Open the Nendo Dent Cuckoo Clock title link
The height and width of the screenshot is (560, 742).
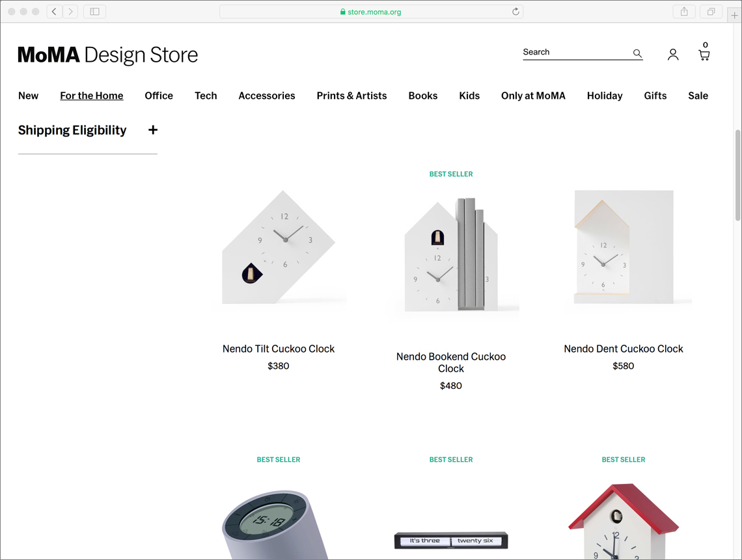click(624, 349)
